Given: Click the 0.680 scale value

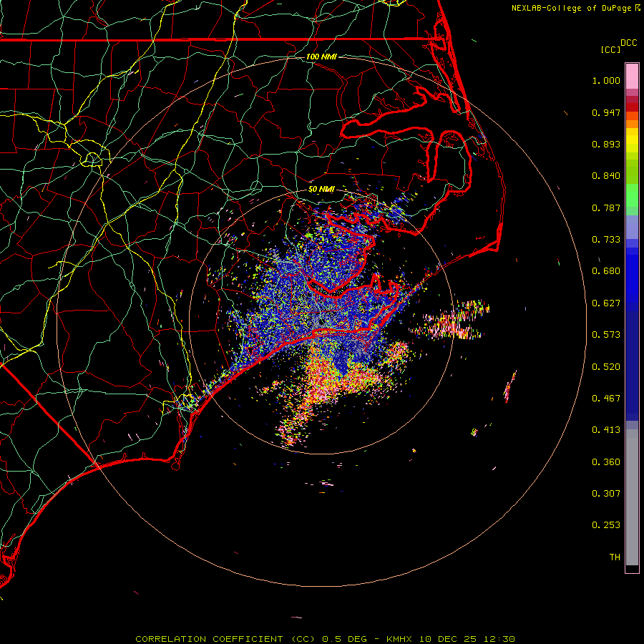Looking at the screenshot, I should 606,271.
